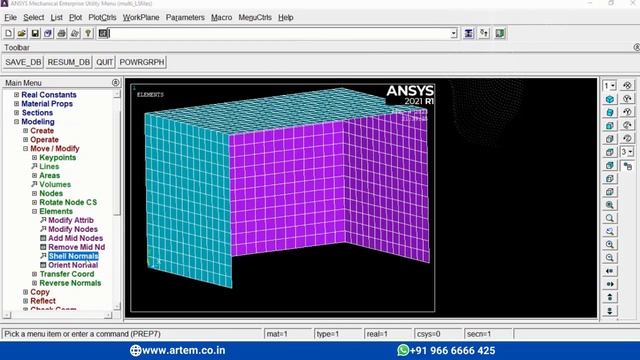Screen dimensions: 640x360
Task: Click the command prompt keyboard icon
Action: 103,33
